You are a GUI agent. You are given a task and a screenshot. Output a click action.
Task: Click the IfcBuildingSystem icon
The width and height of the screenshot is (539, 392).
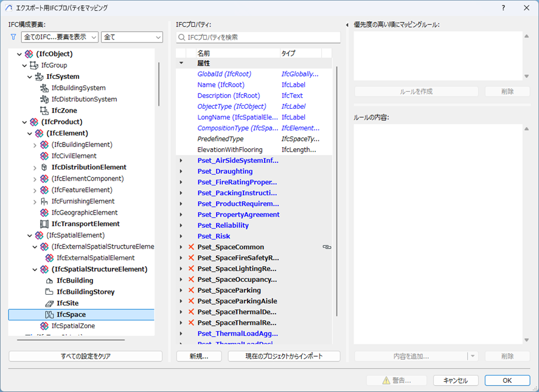pos(44,88)
